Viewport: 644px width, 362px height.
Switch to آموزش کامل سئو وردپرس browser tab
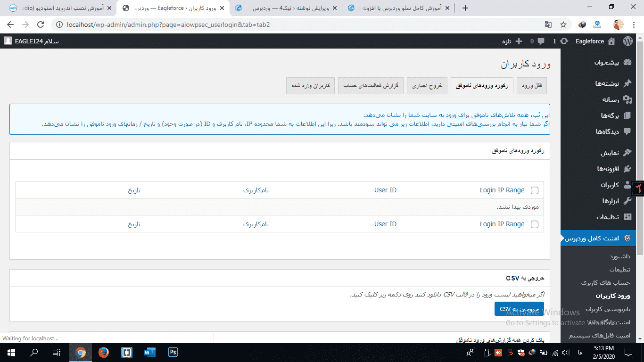[x=399, y=8]
